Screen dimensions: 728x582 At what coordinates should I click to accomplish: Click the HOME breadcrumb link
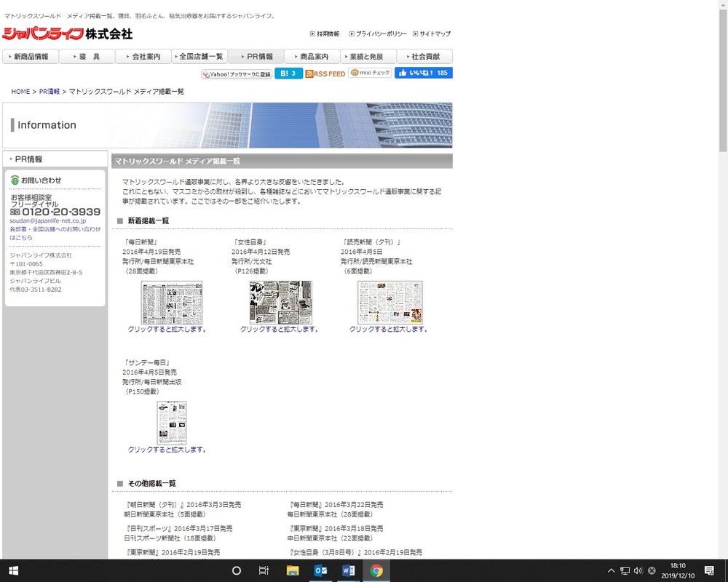(20, 91)
